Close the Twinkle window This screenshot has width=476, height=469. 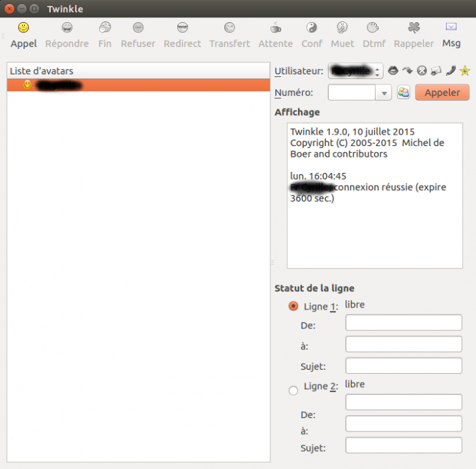pos(9,9)
